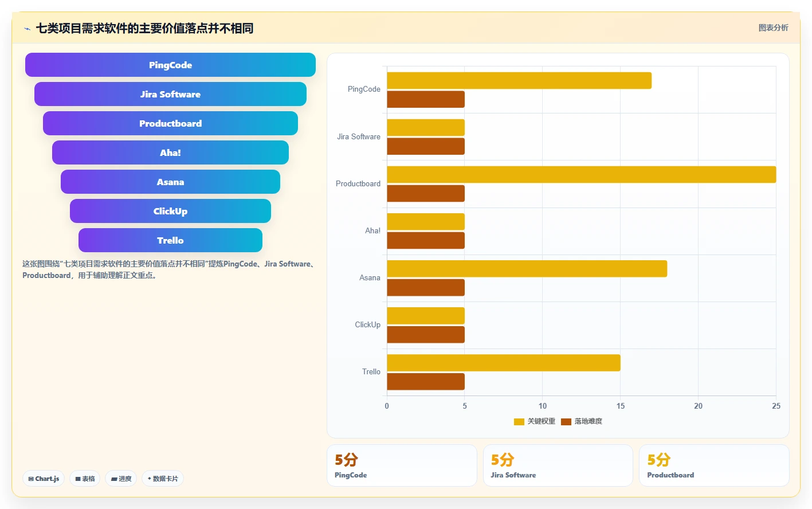812x509 pixels.
Task: Click the 进度 tag chip
Action: pyautogui.click(x=121, y=479)
